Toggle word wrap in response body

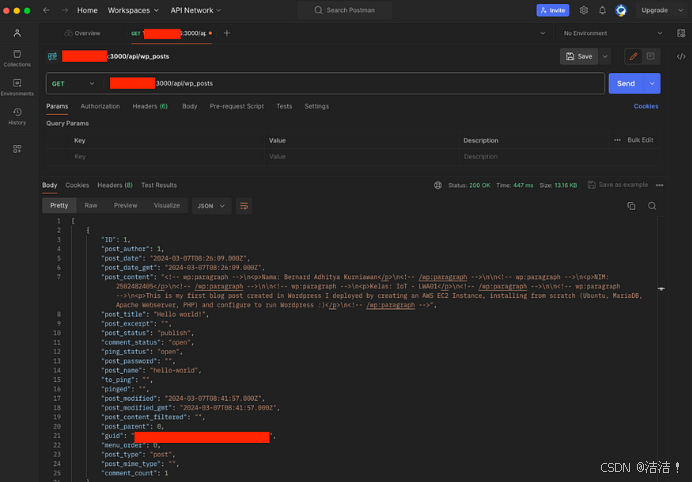pos(244,206)
